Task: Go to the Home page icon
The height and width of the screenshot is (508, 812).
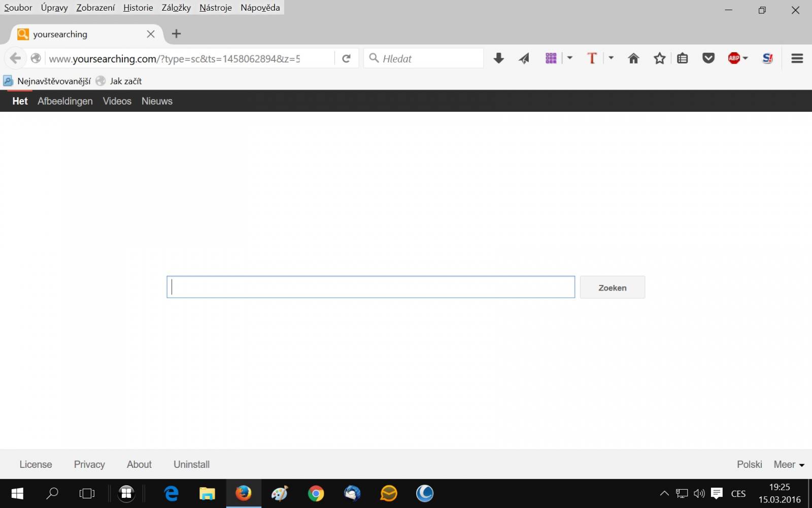Action: [x=633, y=58]
